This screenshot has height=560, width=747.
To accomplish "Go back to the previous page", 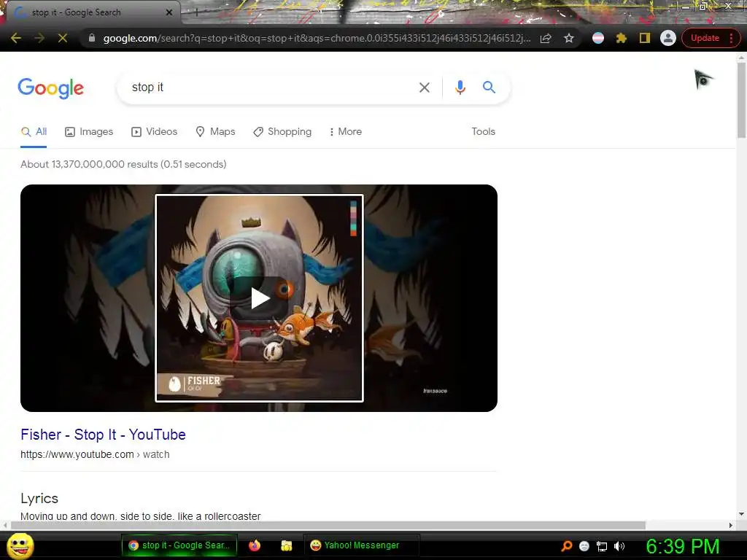I will 16,38.
